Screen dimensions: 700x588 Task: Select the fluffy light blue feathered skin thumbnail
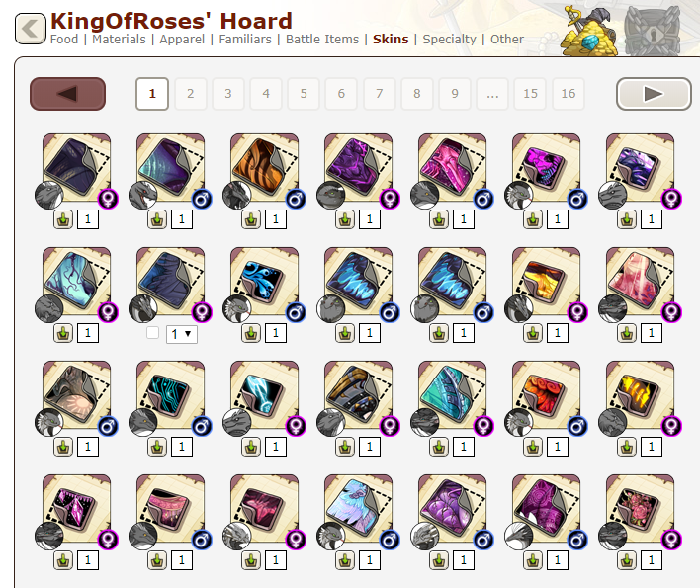(358, 509)
